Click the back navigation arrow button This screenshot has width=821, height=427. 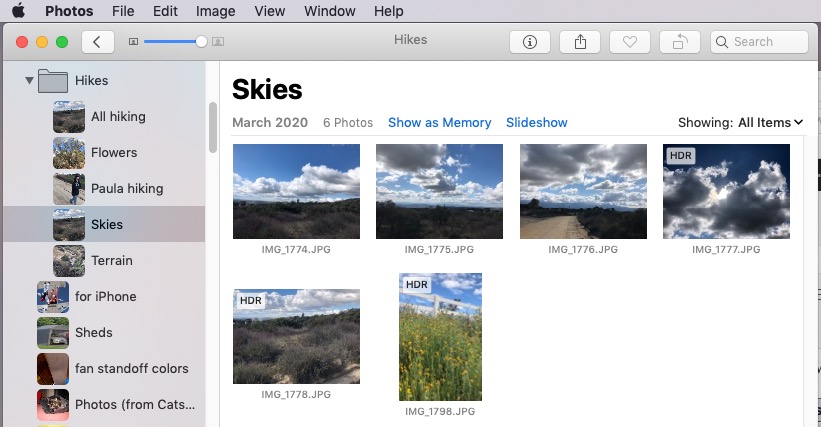coord(98,42)
